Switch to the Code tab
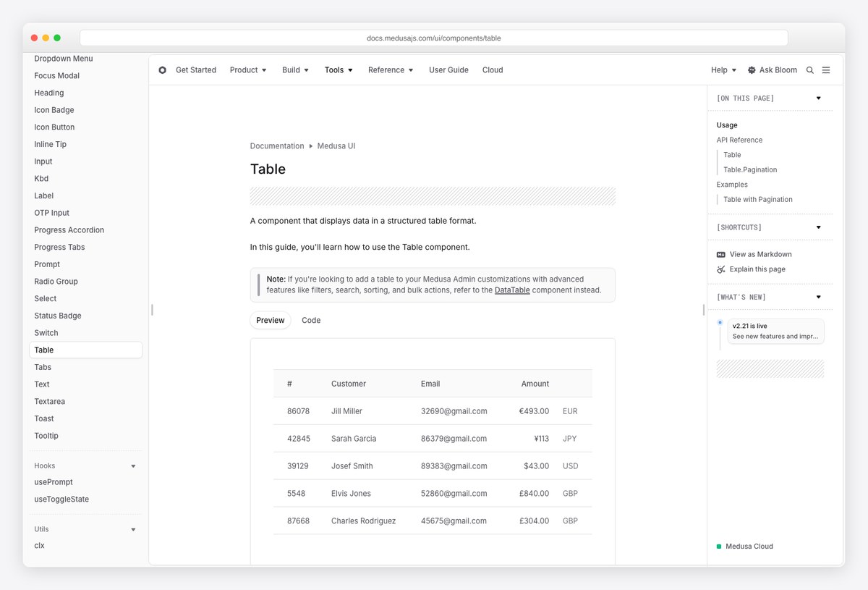This screenshot has width=868, height=590. [311, 320]
